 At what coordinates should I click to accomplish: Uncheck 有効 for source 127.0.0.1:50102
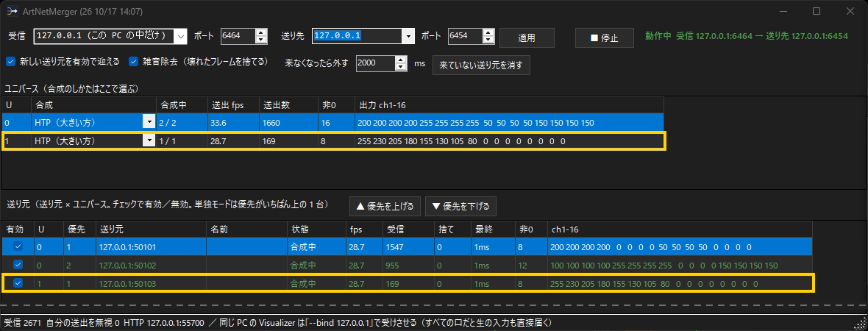pyautogui.click(x=18, y=265)
